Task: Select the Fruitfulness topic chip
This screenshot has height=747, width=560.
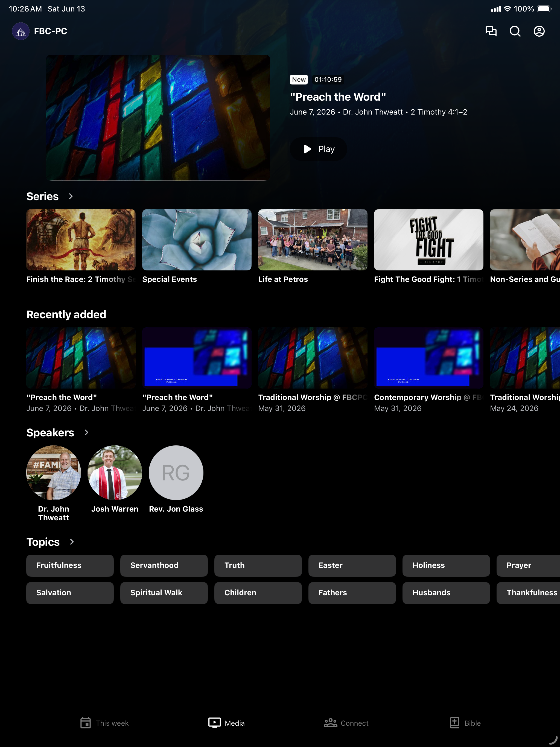Action: coord(70,565)
